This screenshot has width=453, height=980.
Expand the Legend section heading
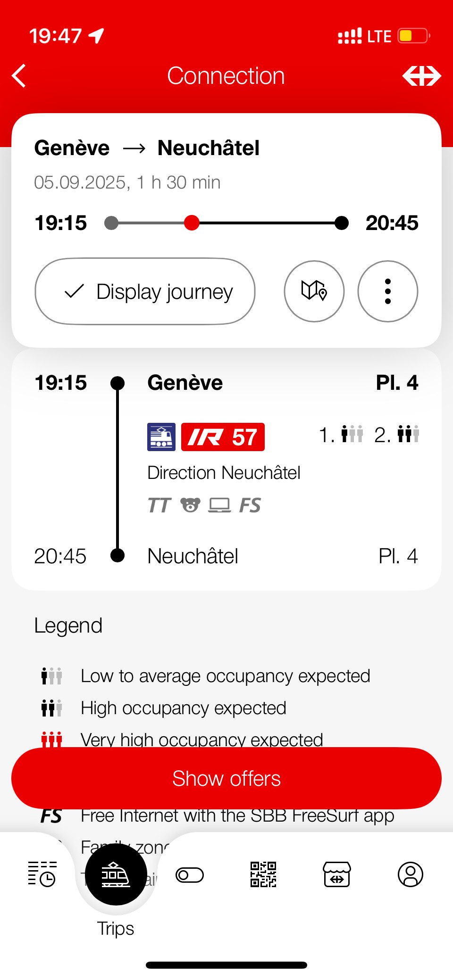[x=68, y=626]
